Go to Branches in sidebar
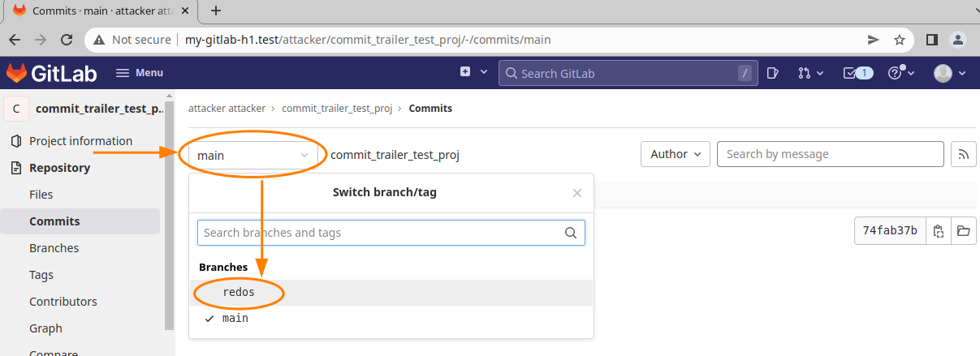The width and height of the screenshot is (980, 356). (54, 248)
